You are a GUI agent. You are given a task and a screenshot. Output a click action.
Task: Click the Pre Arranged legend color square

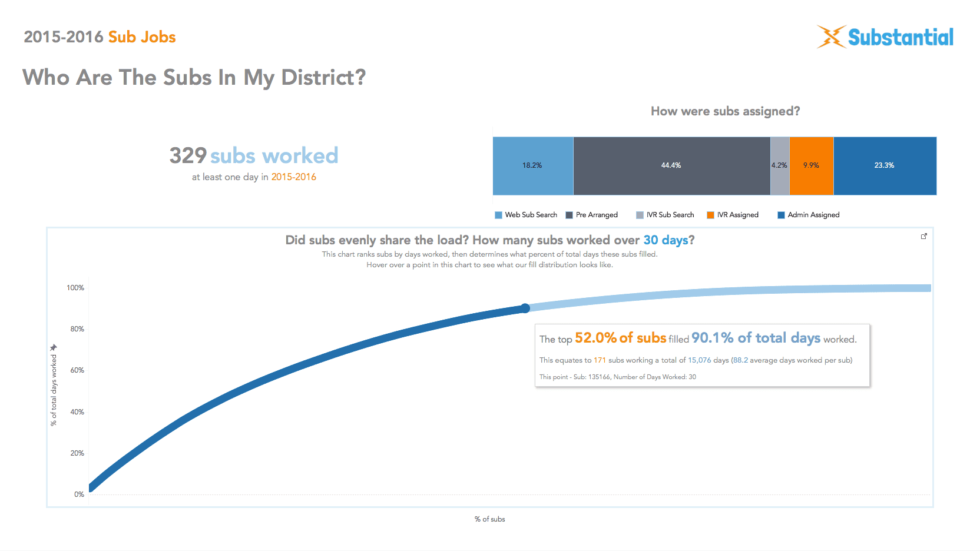570,215
